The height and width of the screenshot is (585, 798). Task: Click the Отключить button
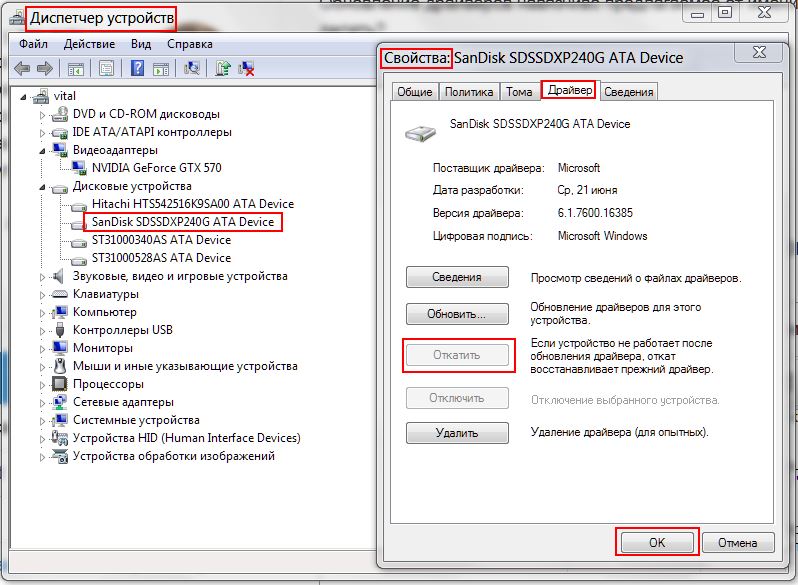pos(457,398)
